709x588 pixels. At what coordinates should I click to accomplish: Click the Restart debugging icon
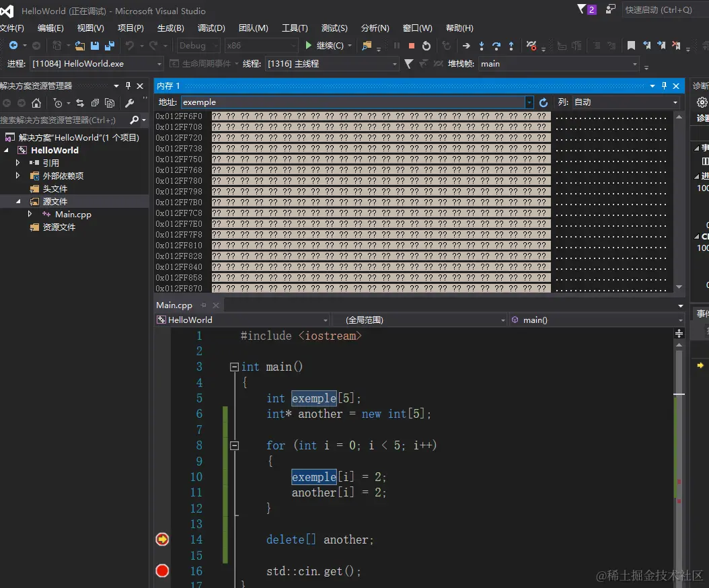click(426, 46)
